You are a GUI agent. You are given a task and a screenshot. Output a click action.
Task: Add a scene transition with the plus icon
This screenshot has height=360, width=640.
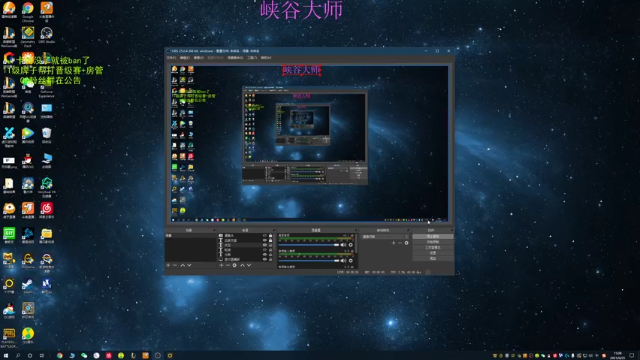[393, 243]
